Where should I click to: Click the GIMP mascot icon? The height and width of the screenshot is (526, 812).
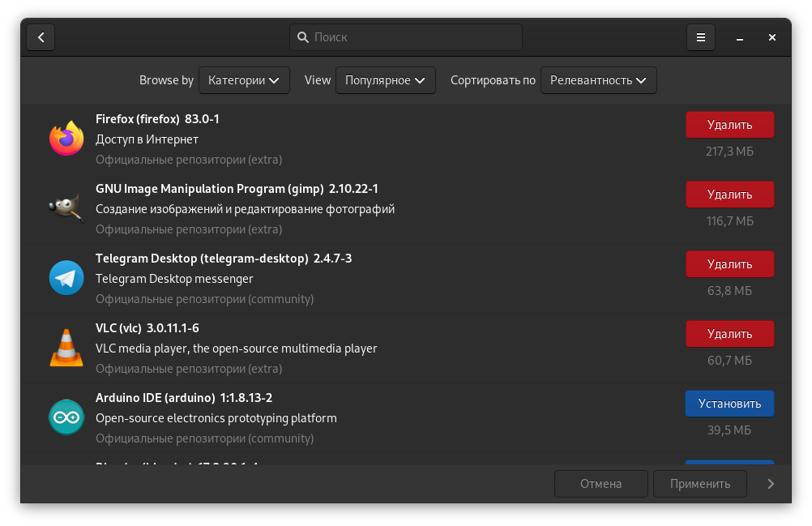pyautogui.click(x=66, y=208)
